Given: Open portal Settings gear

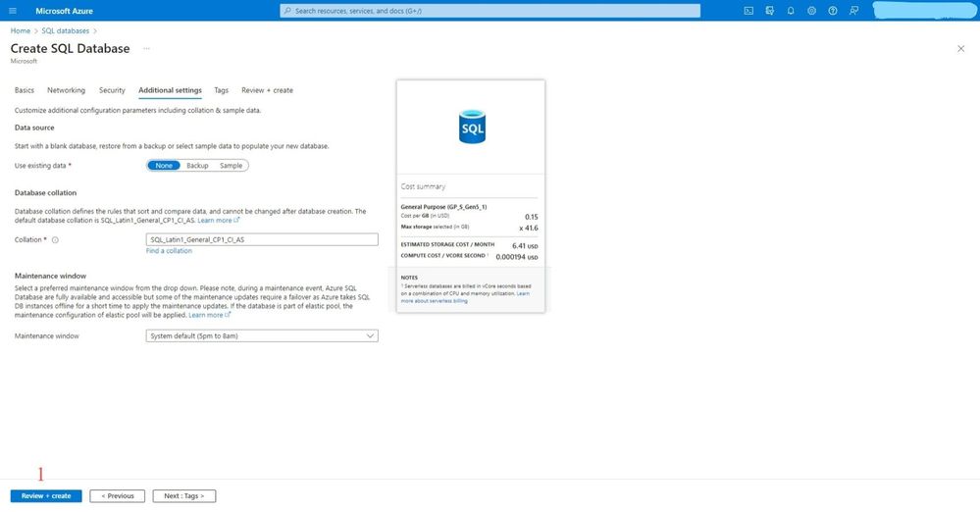Looking at the screenshot, I should click(x=811, y=11).
